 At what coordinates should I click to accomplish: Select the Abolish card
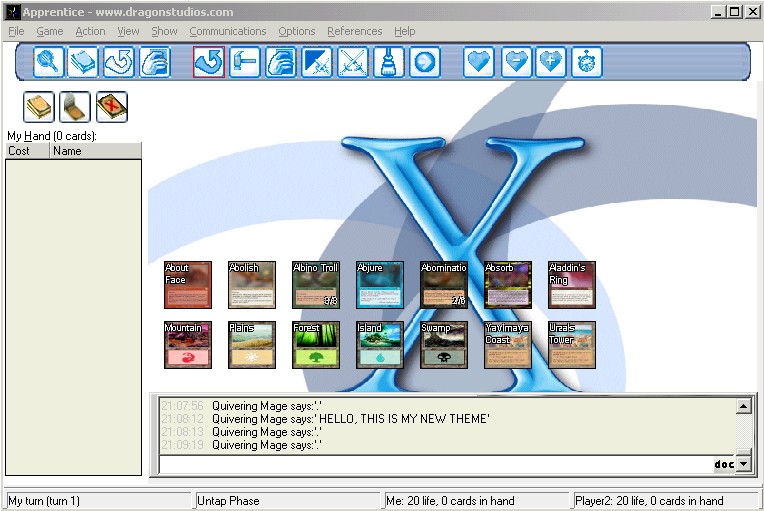coord(252,285)
